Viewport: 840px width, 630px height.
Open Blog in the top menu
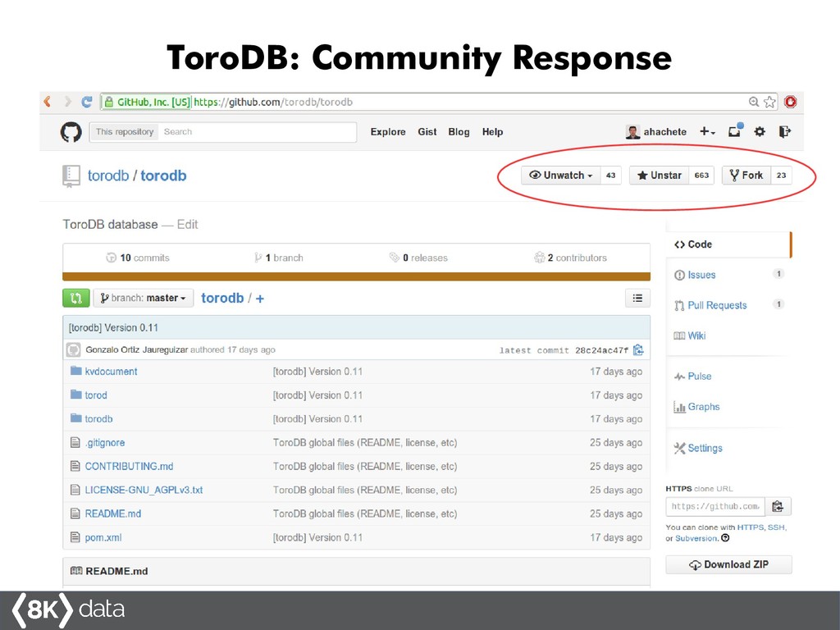click(x=459, y=132)
